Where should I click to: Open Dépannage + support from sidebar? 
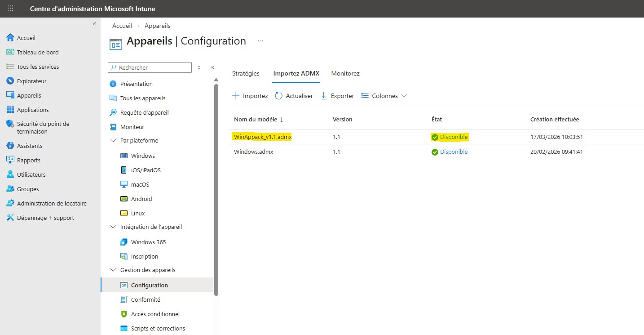(10, 217)
